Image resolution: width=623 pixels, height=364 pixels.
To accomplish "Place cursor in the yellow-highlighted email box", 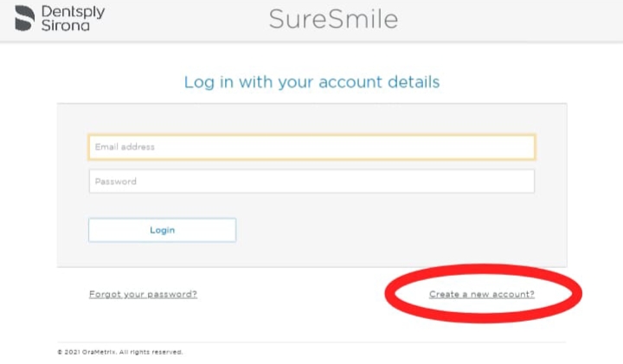I will click(x=311, y=147).
